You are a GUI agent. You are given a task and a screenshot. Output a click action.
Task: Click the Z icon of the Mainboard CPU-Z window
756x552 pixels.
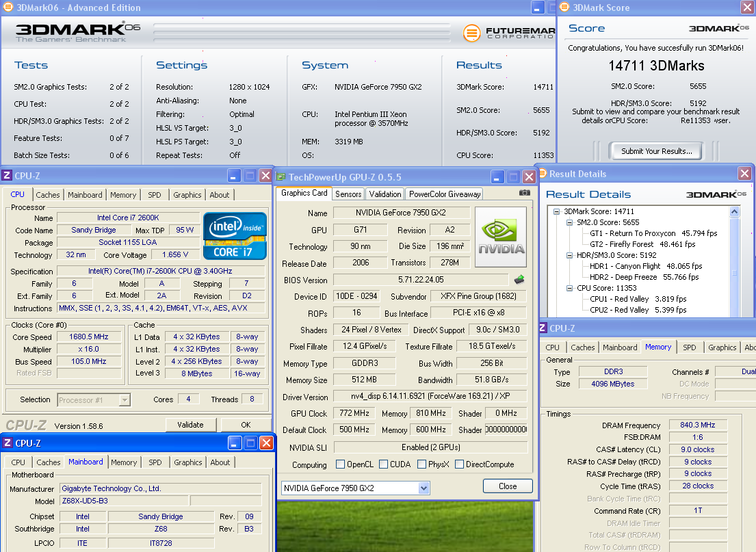click(8, 443)
